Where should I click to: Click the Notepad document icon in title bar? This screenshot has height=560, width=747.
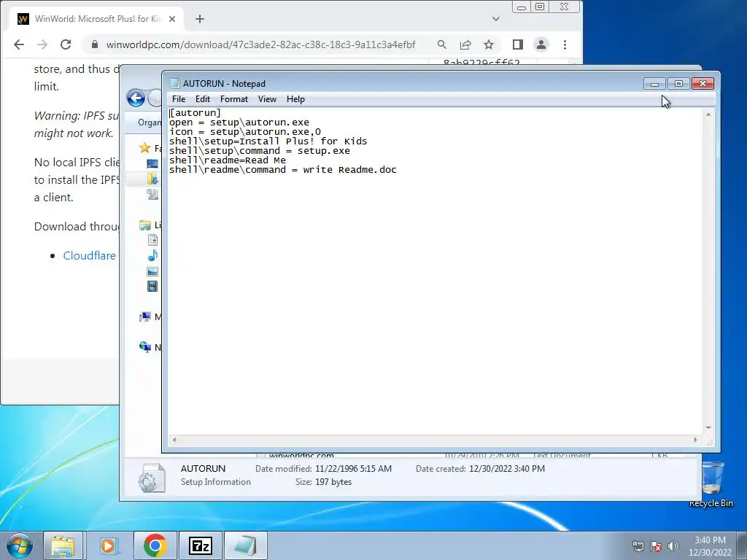coord(175,83)
